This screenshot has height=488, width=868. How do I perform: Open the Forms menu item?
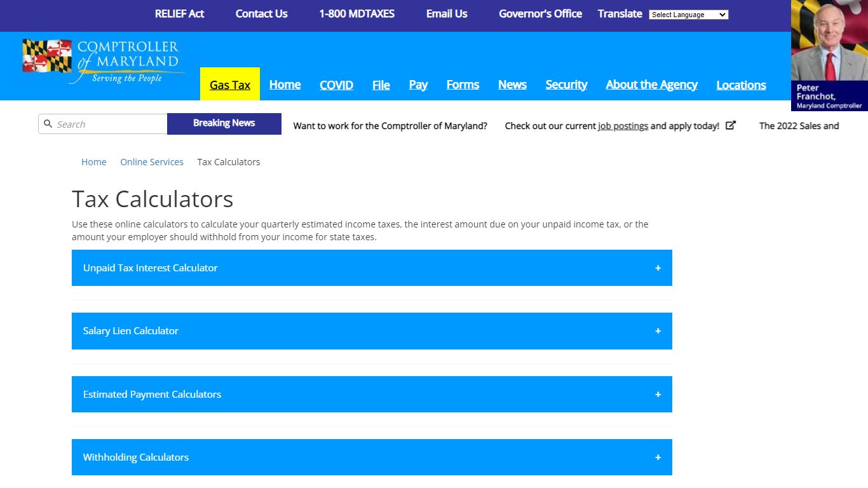click(463, 85)
